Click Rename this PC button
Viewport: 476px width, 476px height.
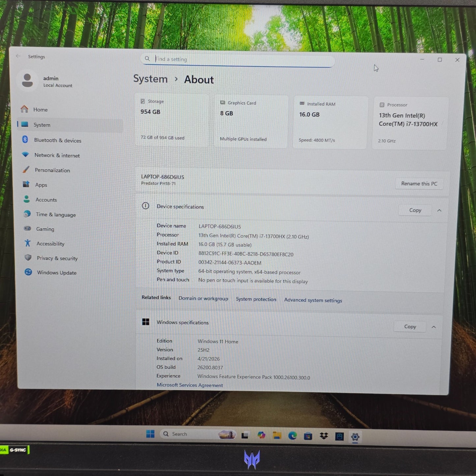pos(419,184)
